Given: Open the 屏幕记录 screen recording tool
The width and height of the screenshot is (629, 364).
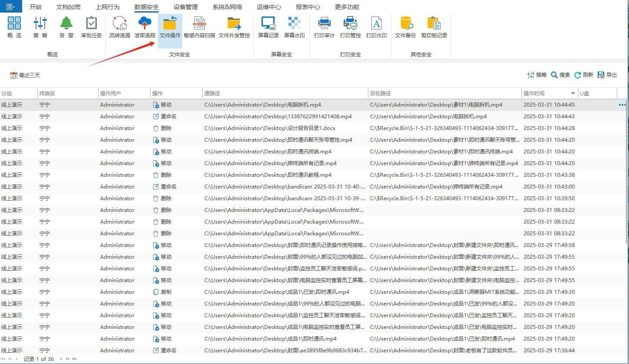Looking at the screenshot, I should coord(268,26).
